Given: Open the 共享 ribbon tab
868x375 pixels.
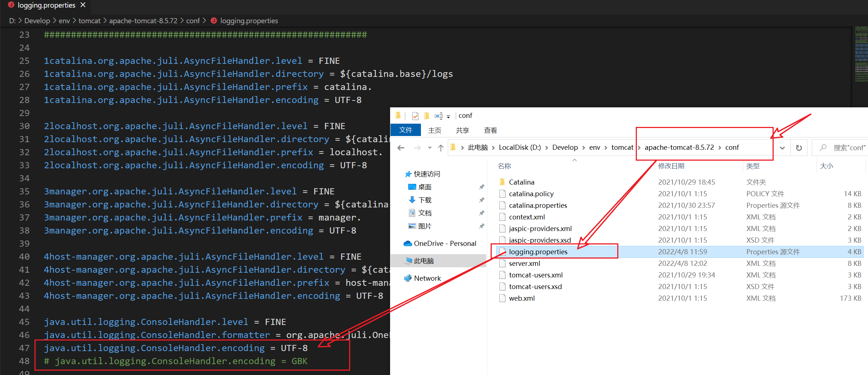Looking at the screenshot, I should (462, 130).
